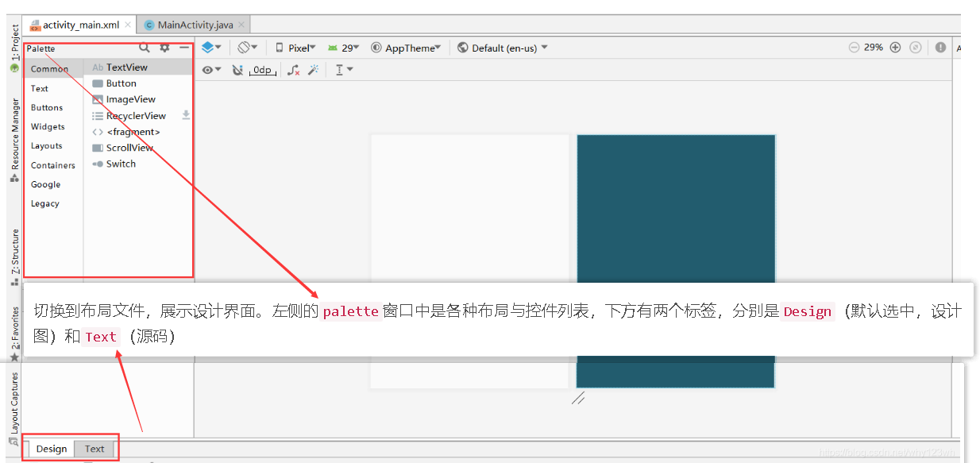
Task: Toggle Autoconnect with the magnet icon
Action: coord(238,70)
